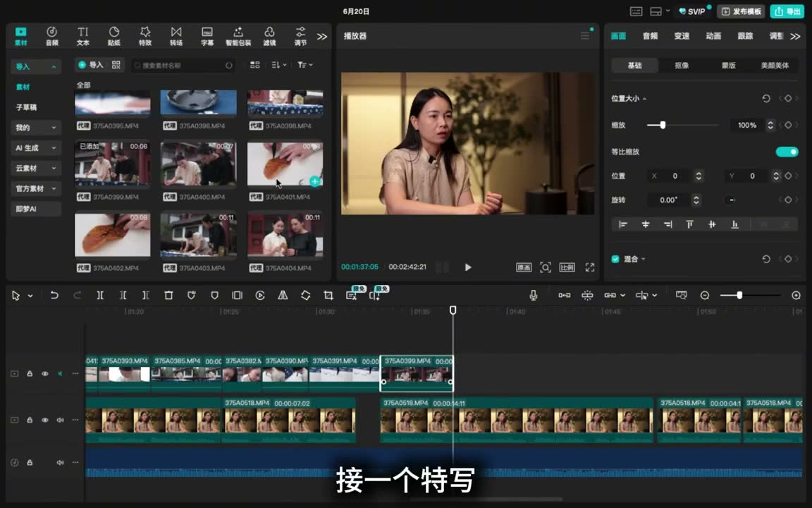Viewport: 812px width, 508px height.
Task: Select the split clip tool in timeline toolbar
Action: 100,296
